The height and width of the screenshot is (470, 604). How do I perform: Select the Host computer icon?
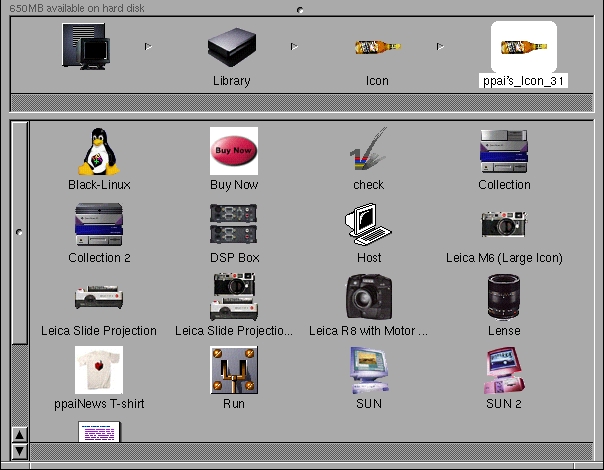click(x=368, y=225)
